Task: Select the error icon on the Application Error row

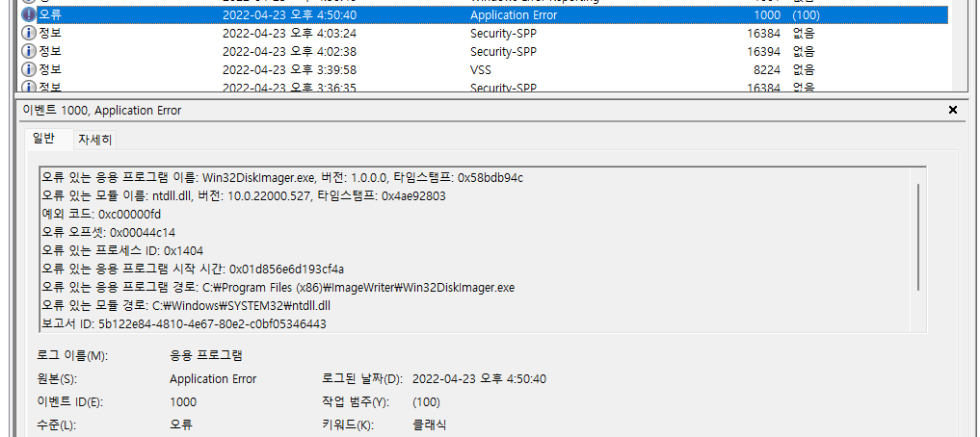Action: click(x=29, y=14)
